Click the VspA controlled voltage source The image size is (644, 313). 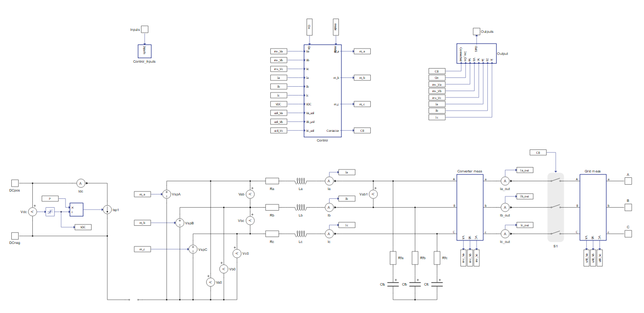tap(166, 194)
